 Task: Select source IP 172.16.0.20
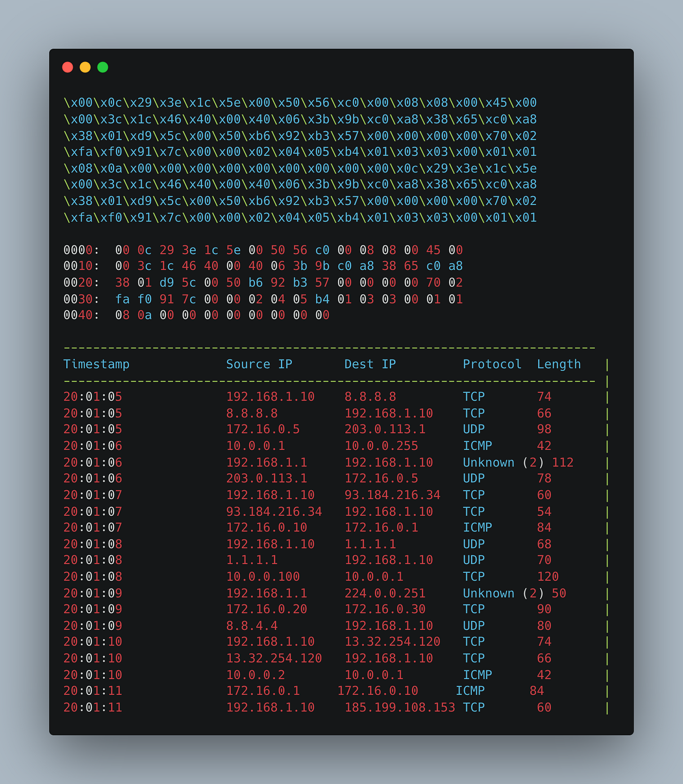click(x=266, y=609)
